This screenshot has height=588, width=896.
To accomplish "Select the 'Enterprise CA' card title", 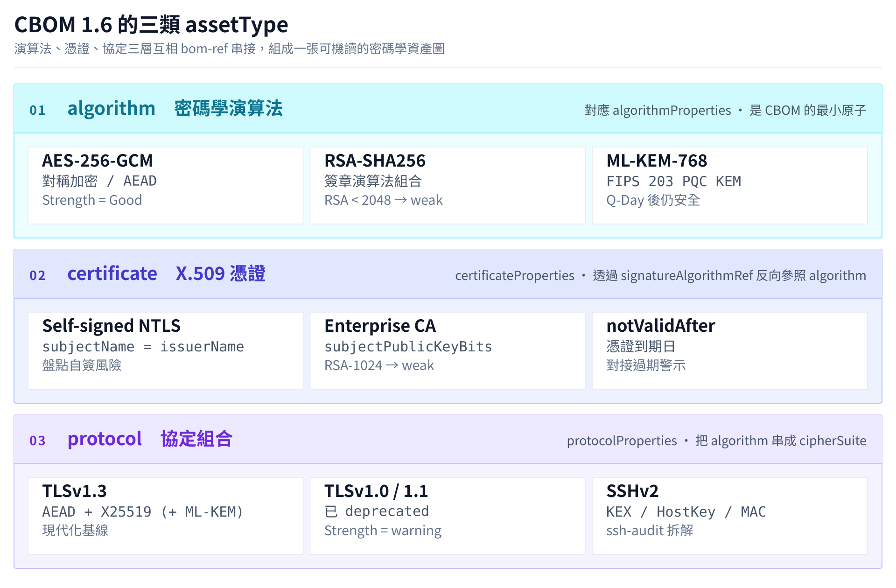I will click(380, 326).
